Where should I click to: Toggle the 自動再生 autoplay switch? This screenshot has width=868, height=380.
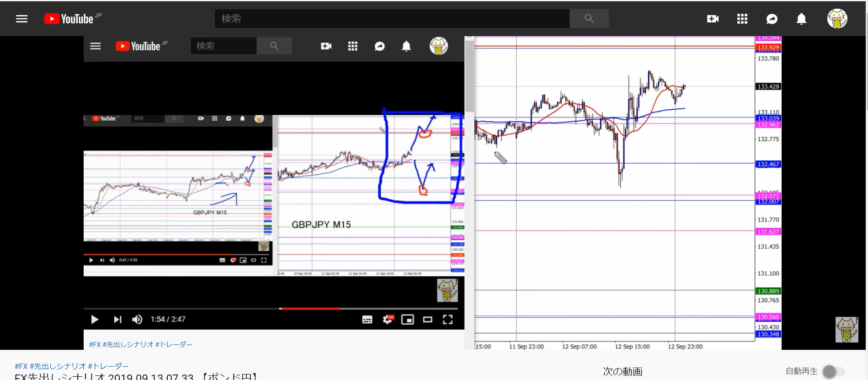pyautogui.click(x=833, y=371)
